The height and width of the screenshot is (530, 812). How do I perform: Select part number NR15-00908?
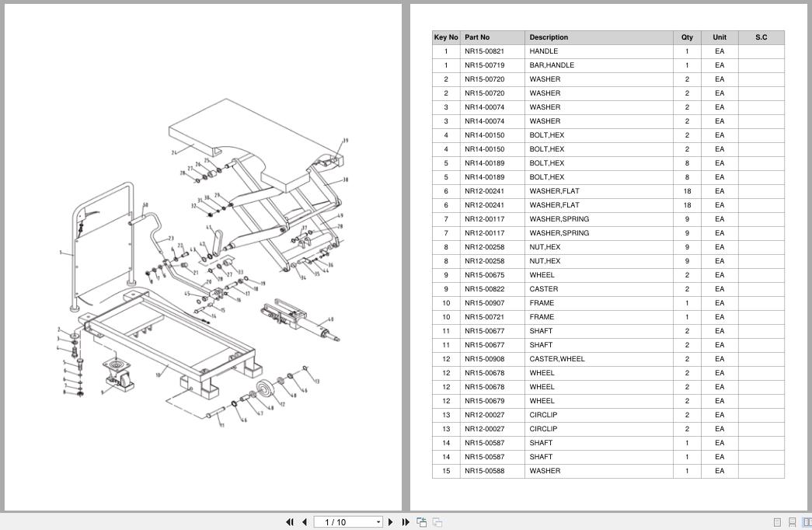tap(484, 359)
